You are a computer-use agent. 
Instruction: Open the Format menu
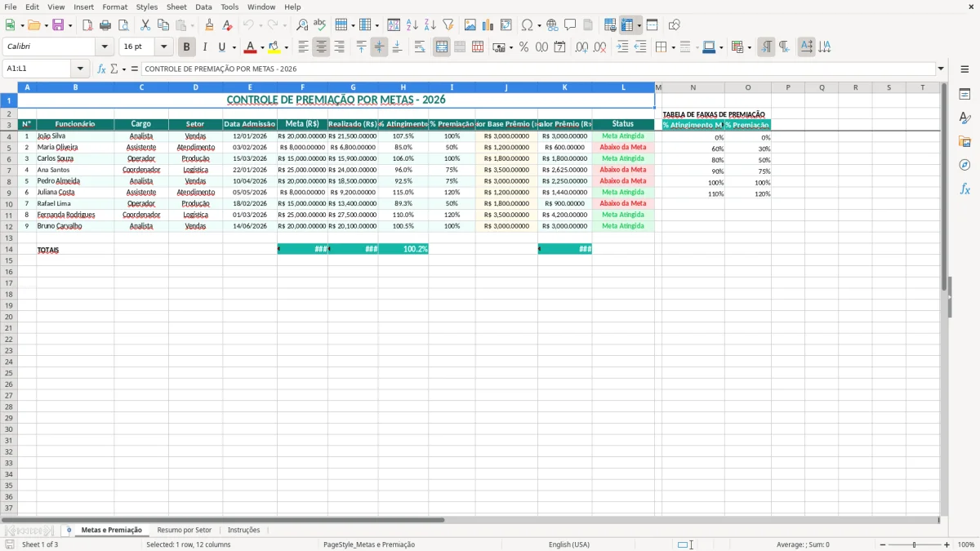click(114, 7)
